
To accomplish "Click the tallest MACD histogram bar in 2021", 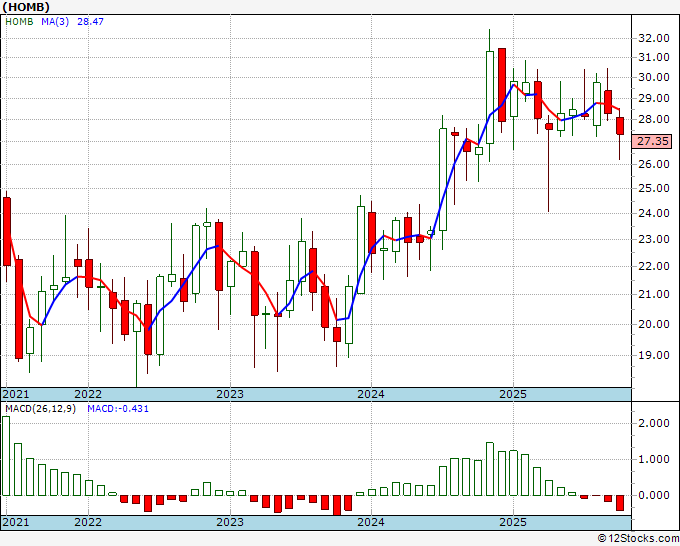I will click(7, 456).
